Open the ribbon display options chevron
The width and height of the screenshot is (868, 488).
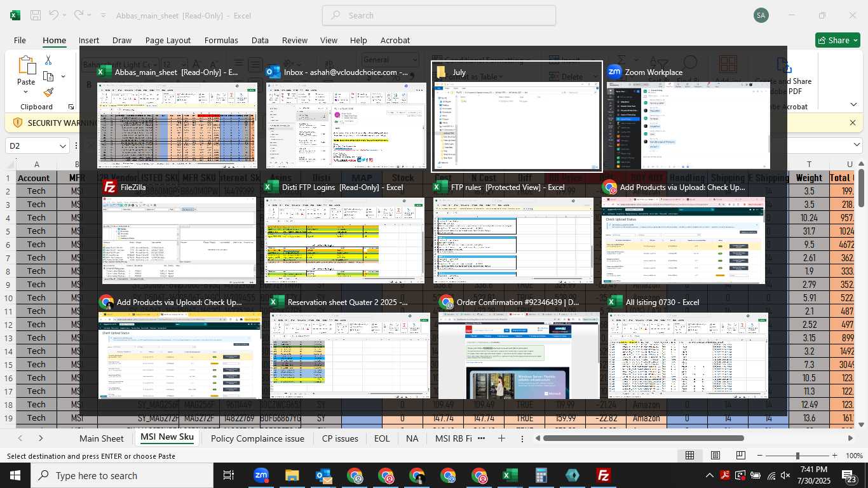[854, 104]
